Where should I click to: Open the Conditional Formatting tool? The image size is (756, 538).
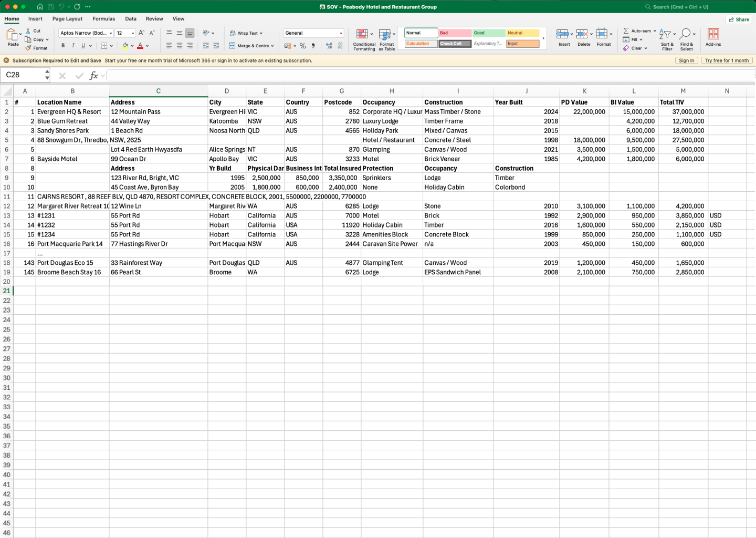364,38
